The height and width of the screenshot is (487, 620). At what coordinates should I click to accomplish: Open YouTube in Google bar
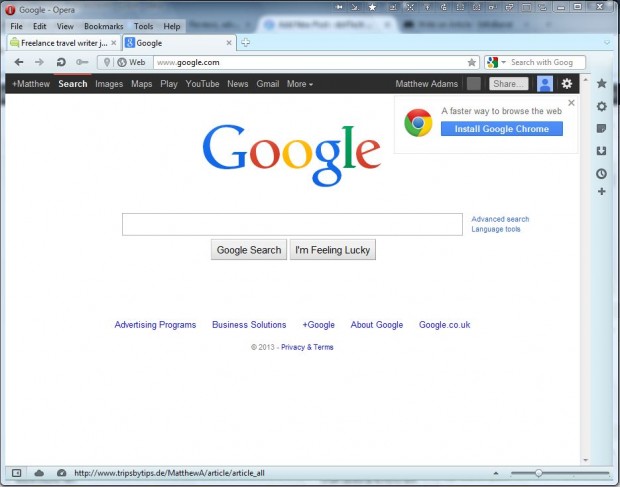pyautogui.click(x=202, y=84)
